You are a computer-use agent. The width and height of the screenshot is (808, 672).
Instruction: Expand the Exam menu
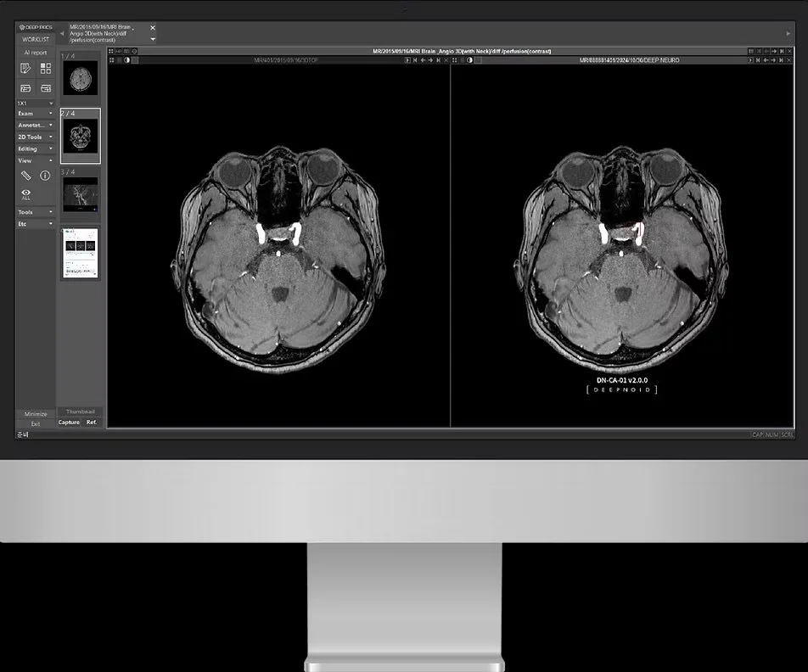(35, 114)
